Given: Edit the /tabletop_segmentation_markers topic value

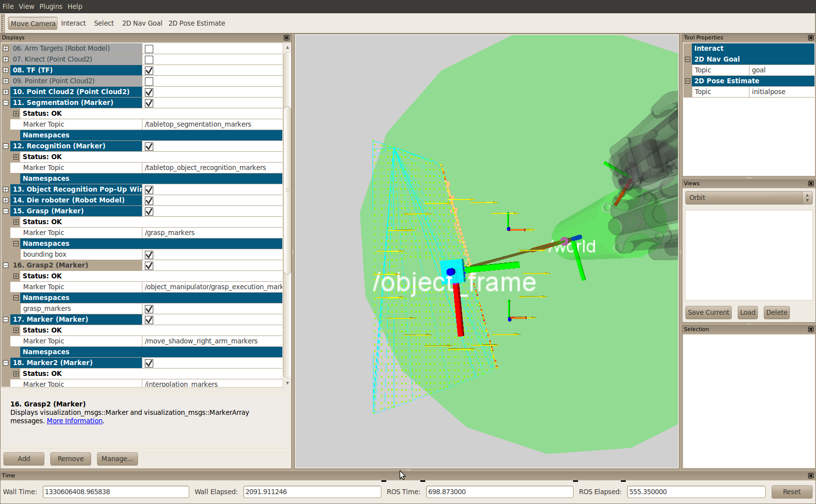Looking at the screenshot, I should coord(212,124).
